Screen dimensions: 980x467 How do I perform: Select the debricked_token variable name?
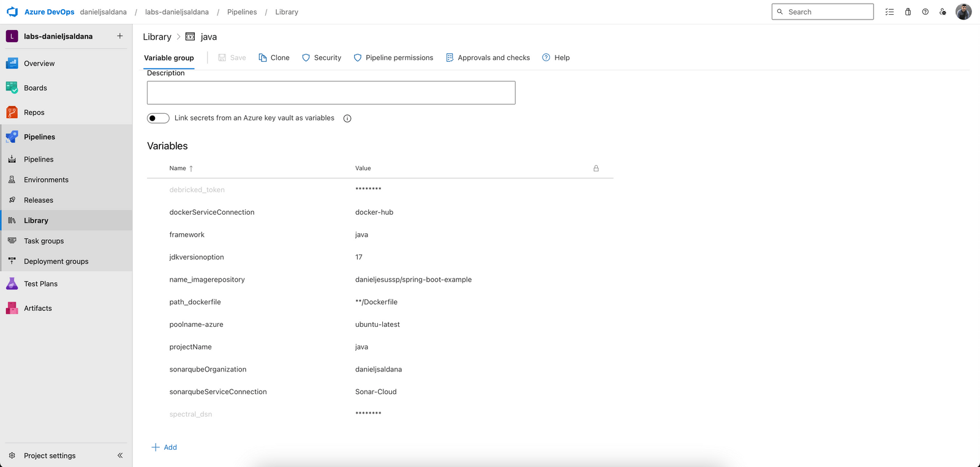pyautogui.click(x=197, y=190)
